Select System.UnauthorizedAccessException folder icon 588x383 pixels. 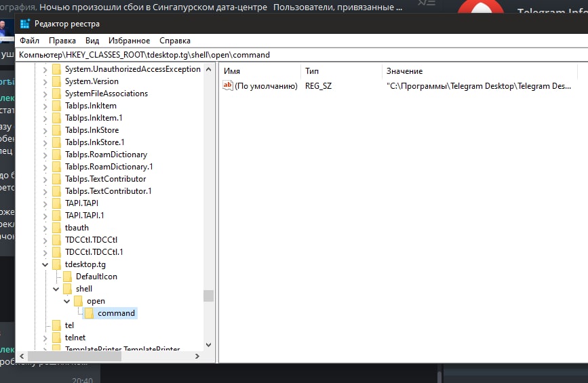(x=56, y=69)
